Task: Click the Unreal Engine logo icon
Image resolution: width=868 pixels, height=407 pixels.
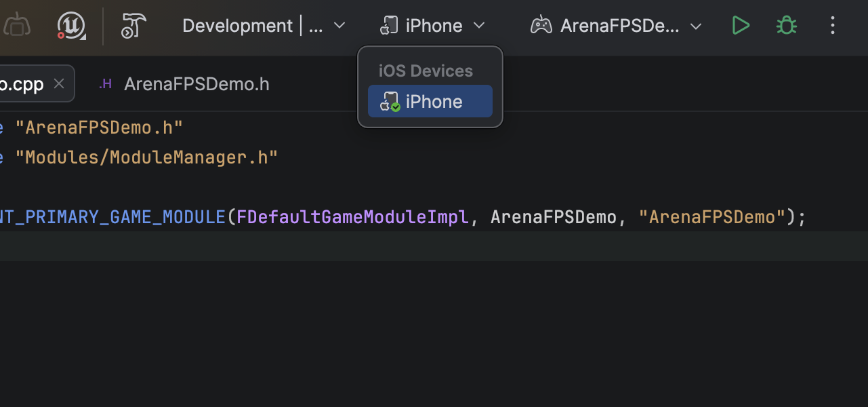Action: [x=71, y=26]
